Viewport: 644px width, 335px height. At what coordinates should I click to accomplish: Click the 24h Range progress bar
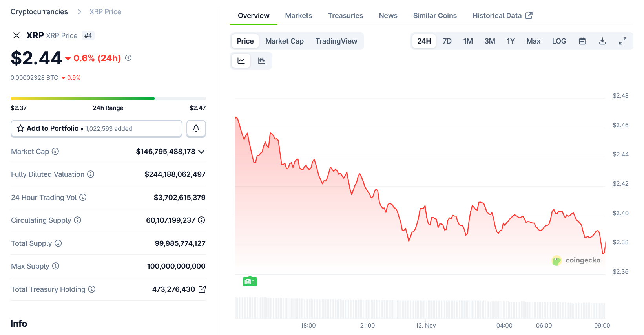(108, 99)
